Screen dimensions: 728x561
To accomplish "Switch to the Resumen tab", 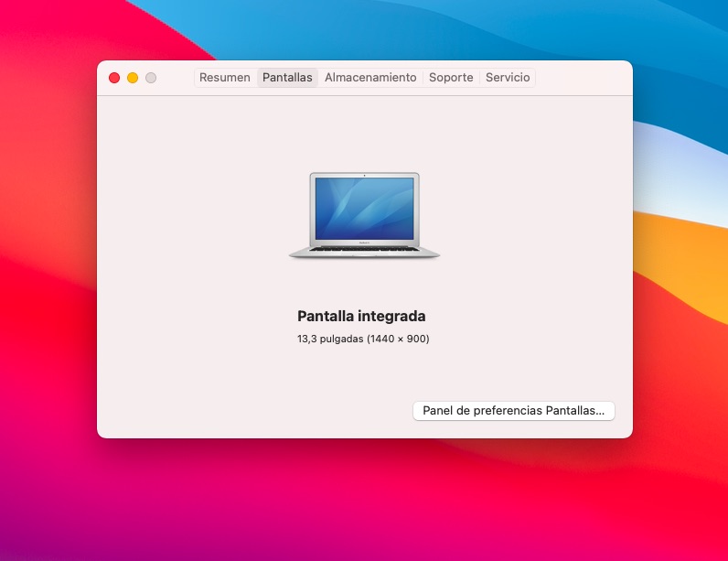I will 225,78.
